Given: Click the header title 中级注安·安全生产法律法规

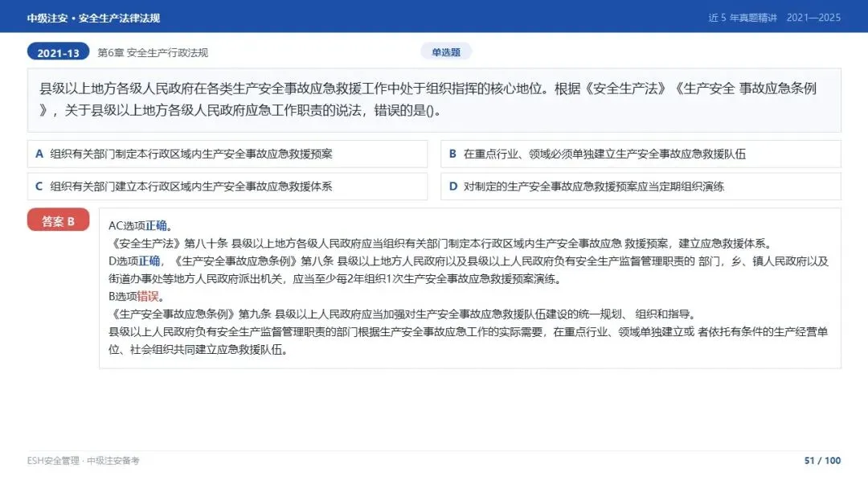Looking at the screenshot, I should point(93,18).
